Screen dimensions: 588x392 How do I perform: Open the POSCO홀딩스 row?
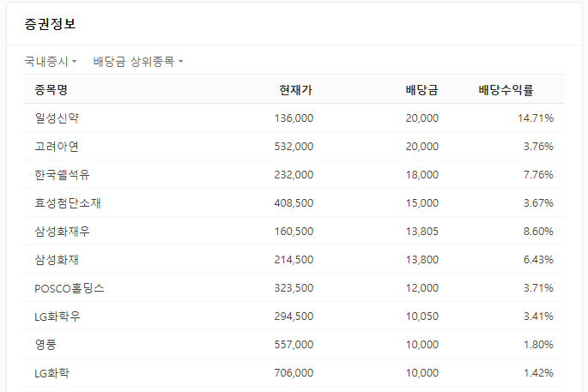[294, 288]
